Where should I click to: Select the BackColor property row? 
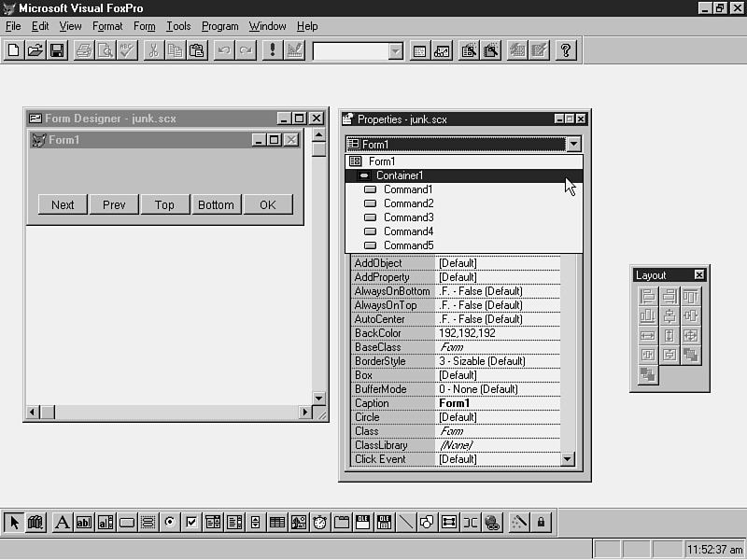(x=392, y=333)
